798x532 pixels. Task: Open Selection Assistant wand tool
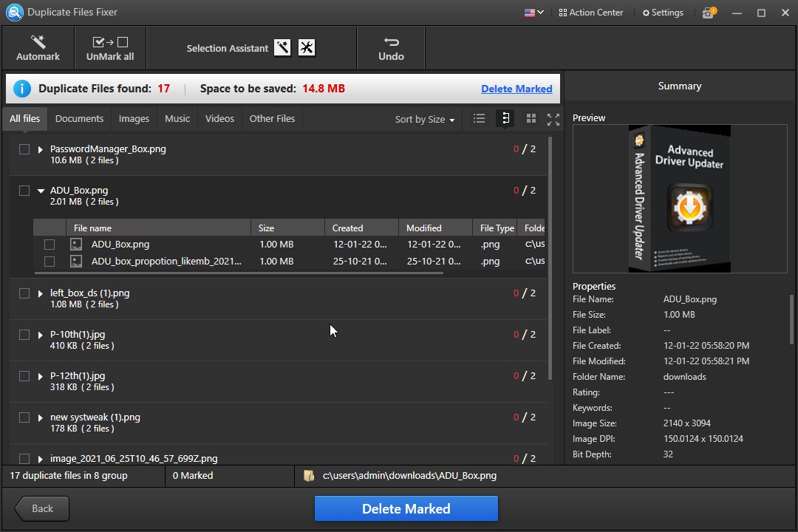coord(282,48)
